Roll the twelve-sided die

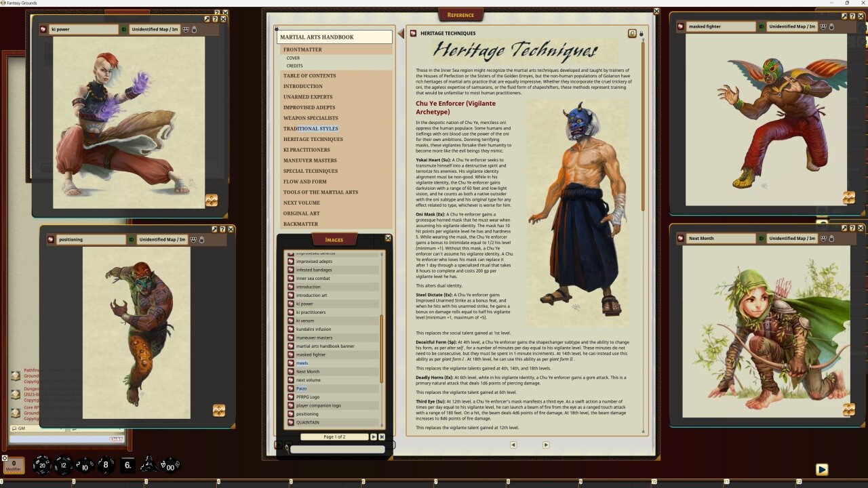click(x=64, y=466)
